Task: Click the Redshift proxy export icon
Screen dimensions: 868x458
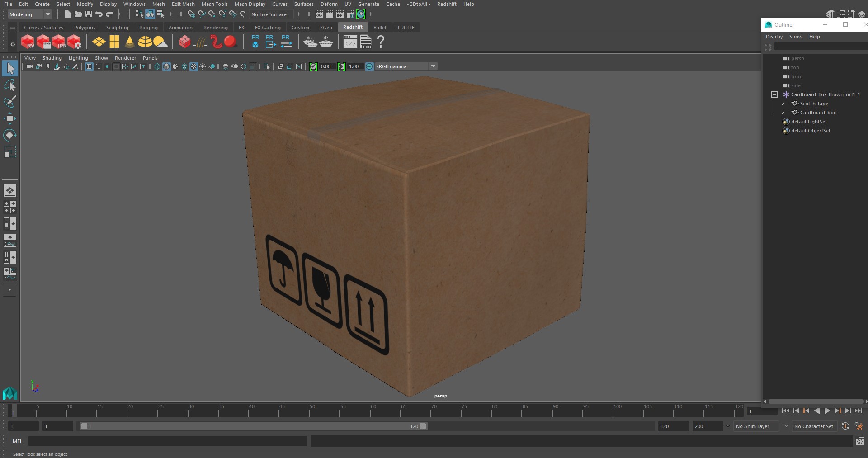Action: coord(270,42)
